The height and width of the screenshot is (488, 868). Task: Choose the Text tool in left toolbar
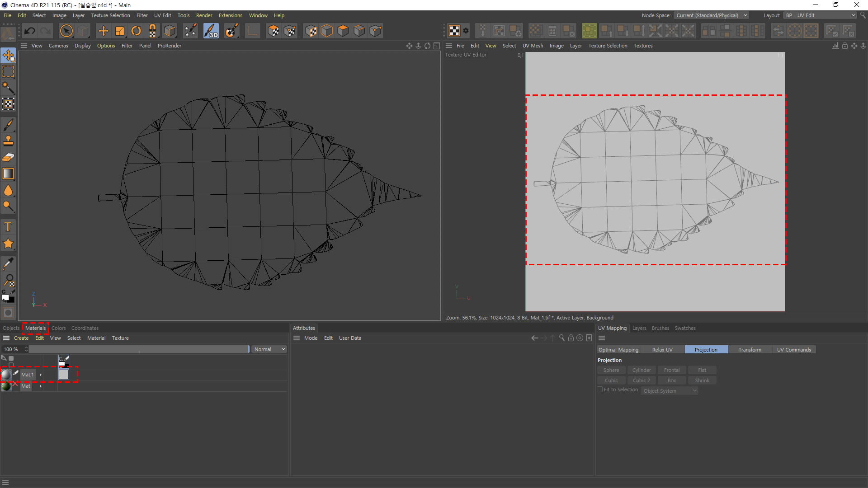point(8,227)
